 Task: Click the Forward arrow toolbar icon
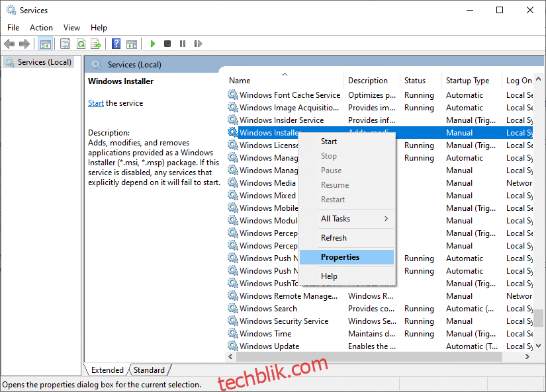click(x=24, y=44)
